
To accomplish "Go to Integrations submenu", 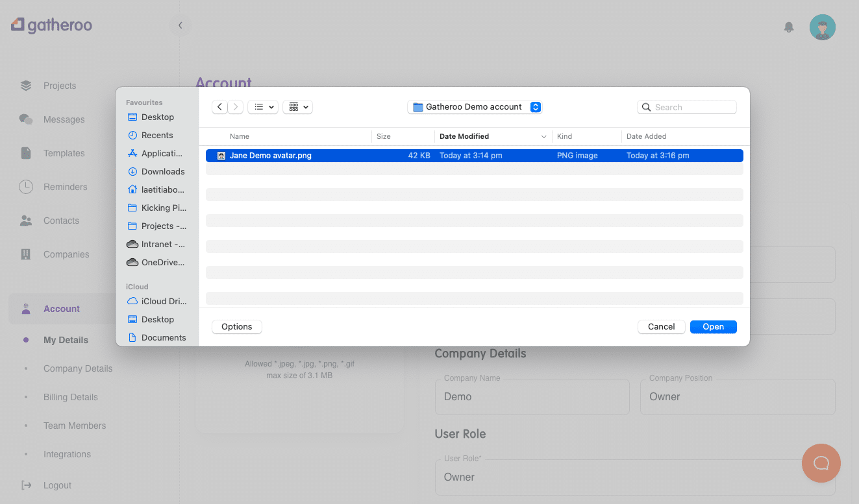I will tap(67, 454).
